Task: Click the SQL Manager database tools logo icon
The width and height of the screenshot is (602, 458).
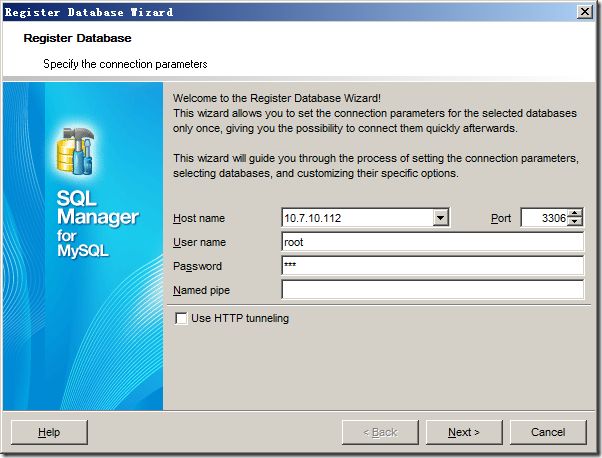Action: pyautogui.click(x=76, y=151)
